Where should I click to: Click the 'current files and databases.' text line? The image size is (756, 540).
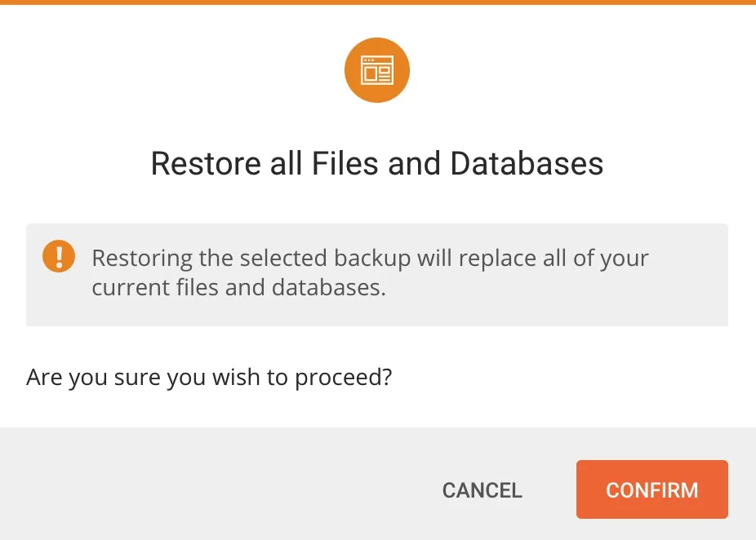(238, 288)
